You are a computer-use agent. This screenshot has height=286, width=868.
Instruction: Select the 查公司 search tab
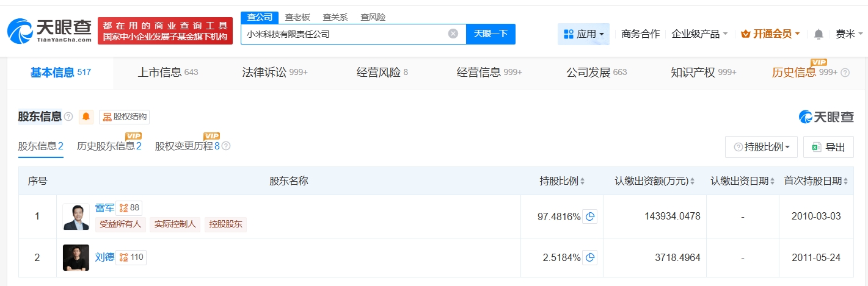click(x=260, y=17)
